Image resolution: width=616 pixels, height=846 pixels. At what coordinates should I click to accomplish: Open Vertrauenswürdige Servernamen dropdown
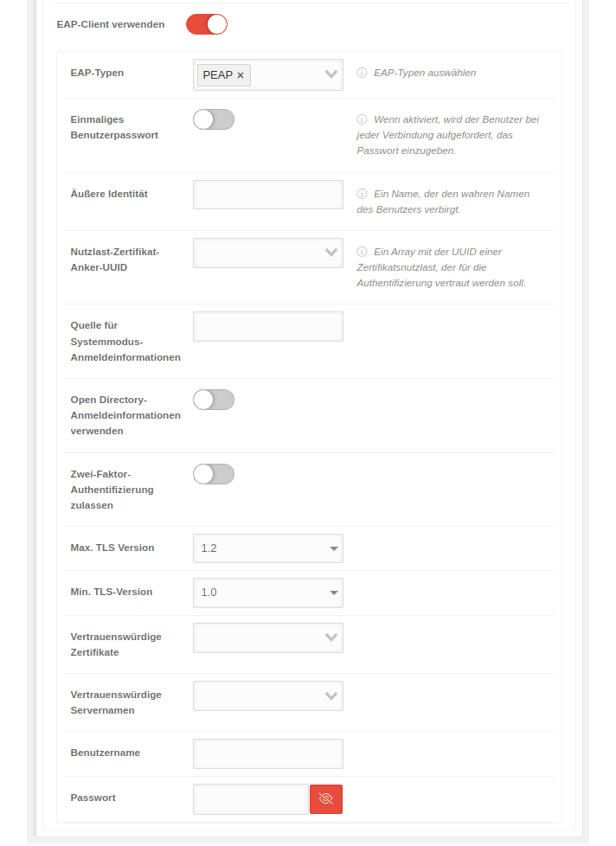268,695
